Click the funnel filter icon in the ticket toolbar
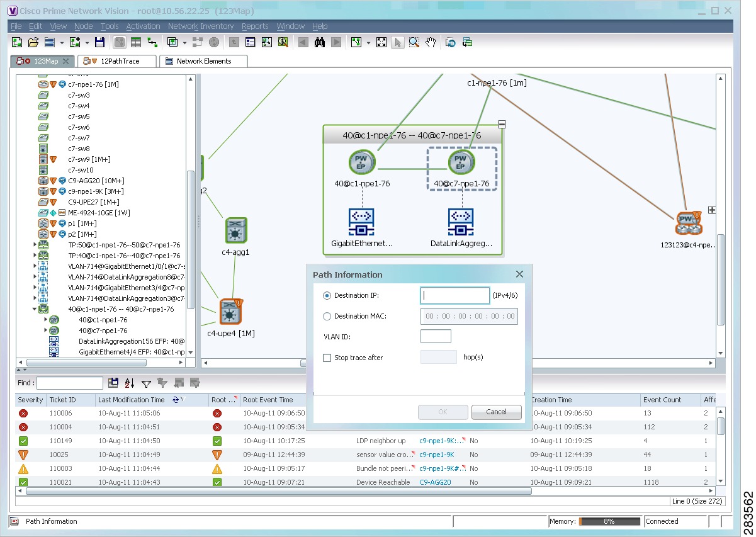Viewport: 756px width, 537px height. pyautogui.click(x=146, y=383)
